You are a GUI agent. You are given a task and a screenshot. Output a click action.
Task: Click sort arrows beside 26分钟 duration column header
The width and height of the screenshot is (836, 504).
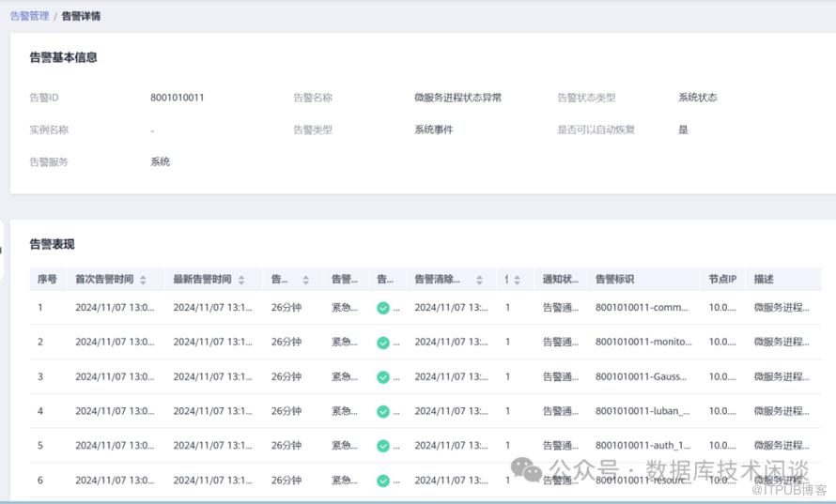(305, 280)
